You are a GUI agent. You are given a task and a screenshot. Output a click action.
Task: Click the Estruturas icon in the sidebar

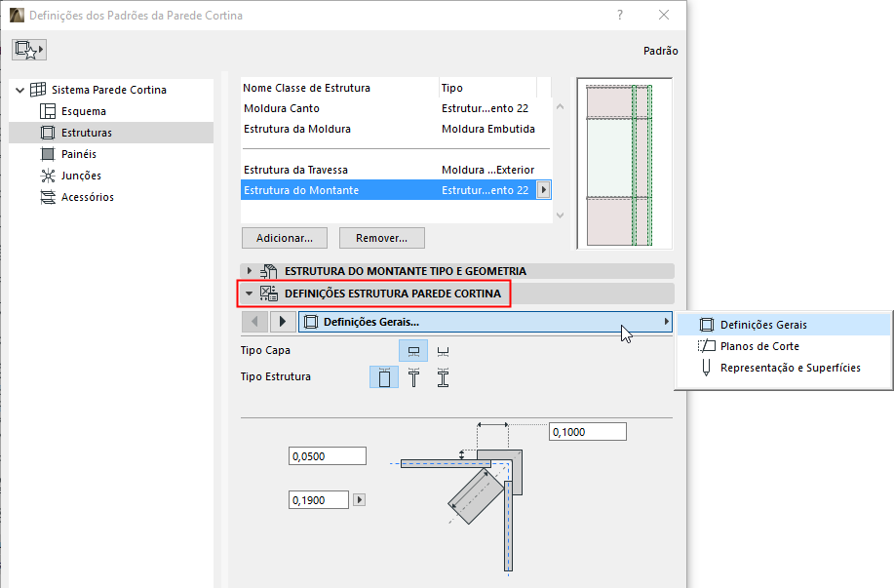click(47, 132)
